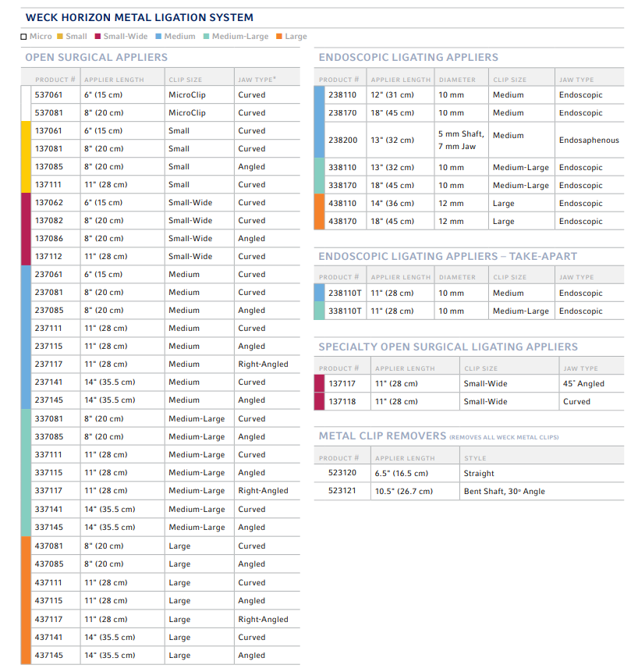Click the Weck Horizon Metal Ligation System title
638x672 pixels.
(x=139, y=18)
